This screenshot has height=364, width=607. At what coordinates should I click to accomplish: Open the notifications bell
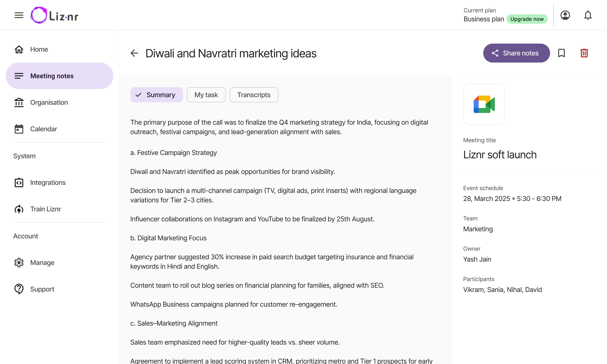[588, 15]
